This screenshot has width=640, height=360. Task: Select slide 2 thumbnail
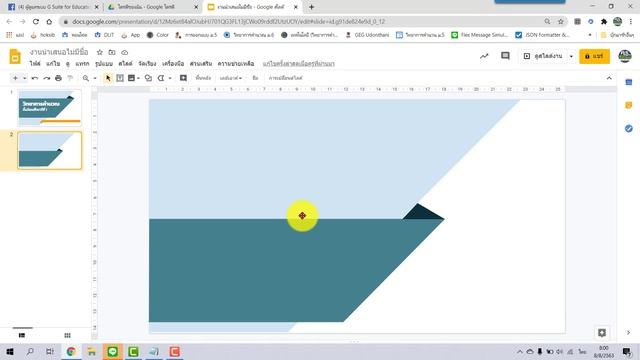tap(49, 150)
